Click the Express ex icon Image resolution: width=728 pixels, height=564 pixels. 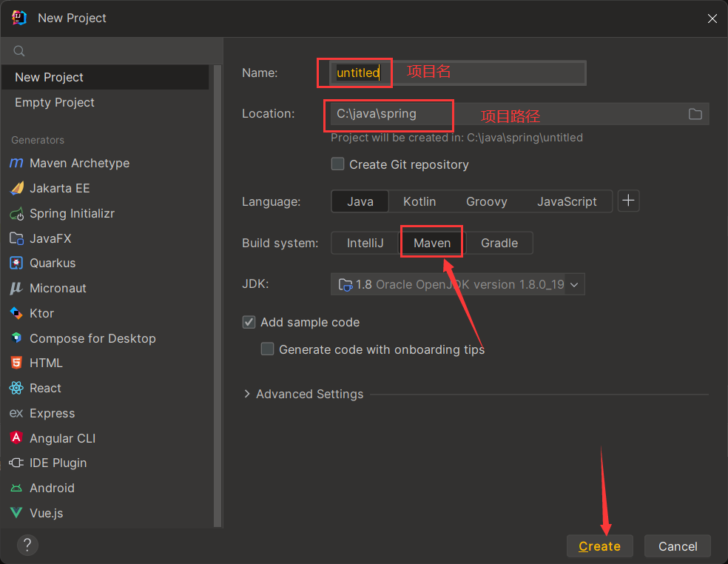click(x=16, y=413)
